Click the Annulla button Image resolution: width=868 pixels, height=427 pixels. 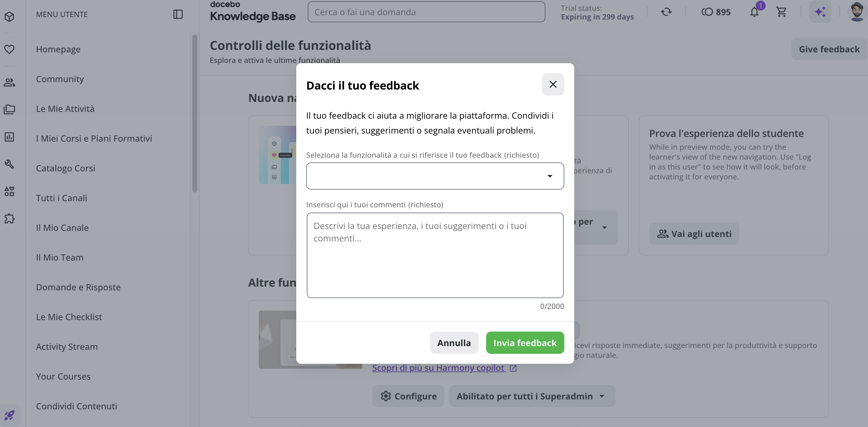(454, 343)
